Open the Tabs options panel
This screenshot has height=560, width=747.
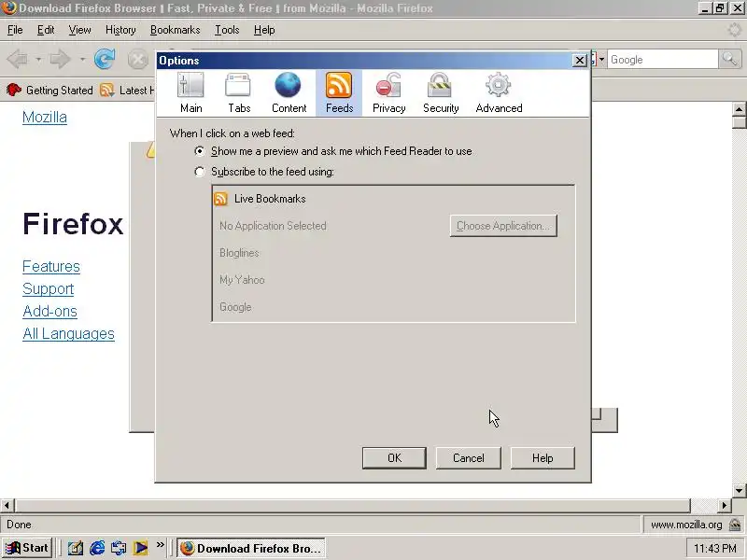coord(239,92)
